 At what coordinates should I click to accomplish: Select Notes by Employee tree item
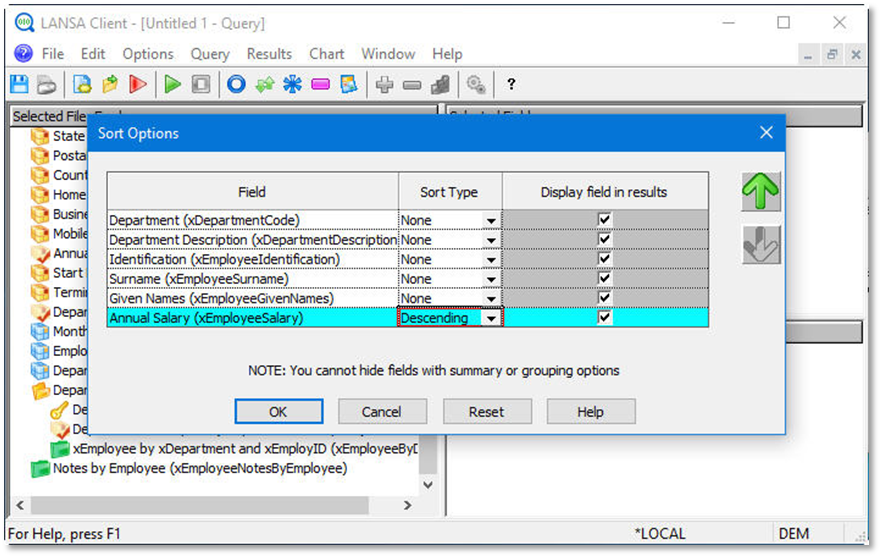pos(199,468)
